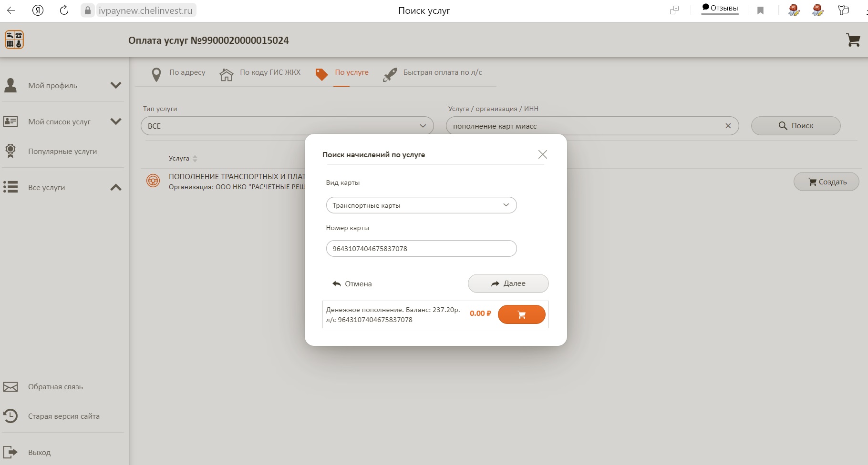This screenshot has width=868, height=465.
Task: Open the Отзывы reviews button
Action: (x=720, y=8)
